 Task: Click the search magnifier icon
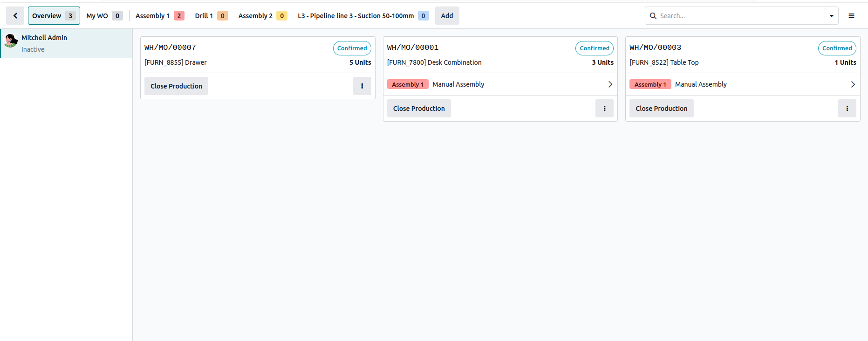653,16
